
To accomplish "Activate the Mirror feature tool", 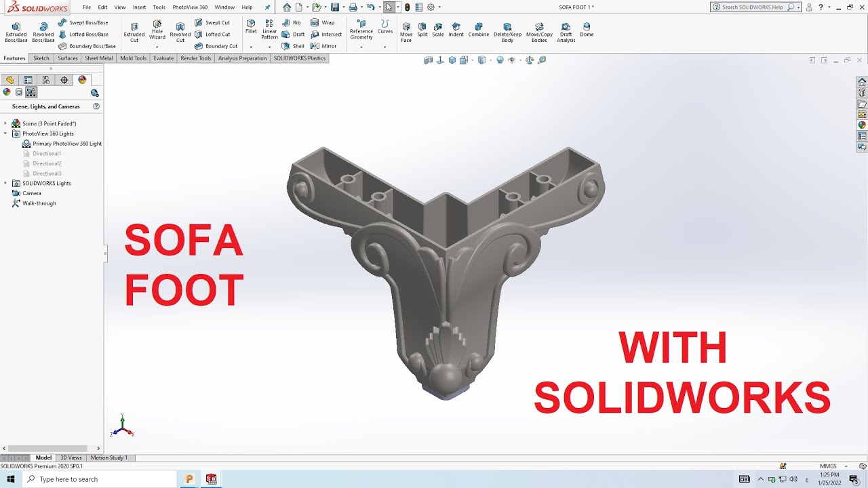I will click(x=324, y=46).
